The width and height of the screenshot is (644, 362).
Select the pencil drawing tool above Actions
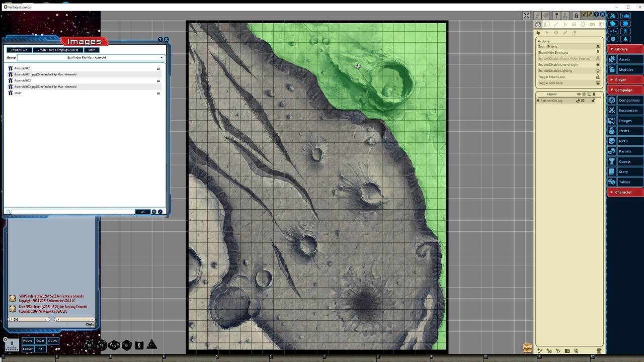click(565, 33)
